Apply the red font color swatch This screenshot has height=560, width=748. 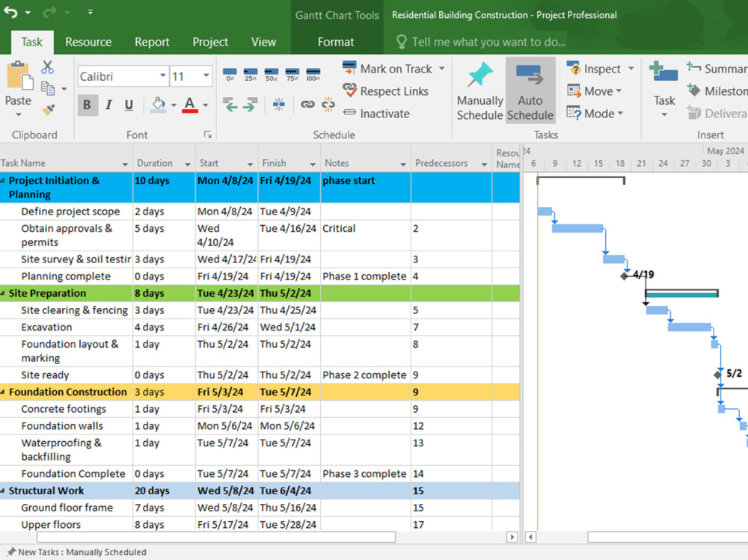190,105
